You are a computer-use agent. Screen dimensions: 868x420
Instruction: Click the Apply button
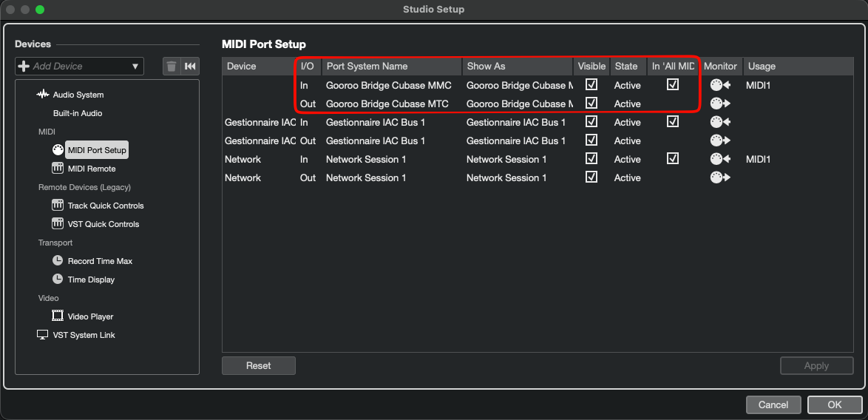click(816, 366)
